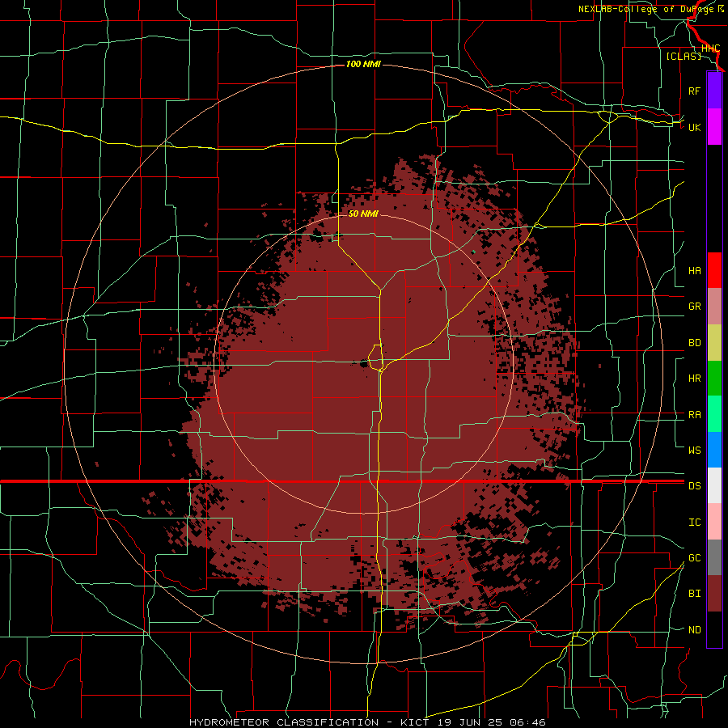Image resolution: width=728 pixels, height=728 pixels.
Task: Click the 'HHC' product code text
Action: [710, 49]
